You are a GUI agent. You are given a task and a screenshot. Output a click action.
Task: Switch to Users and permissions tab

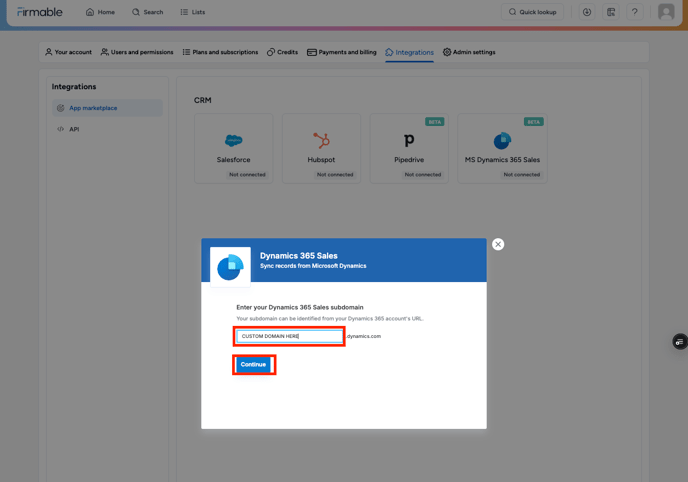(x=137, y=52)
